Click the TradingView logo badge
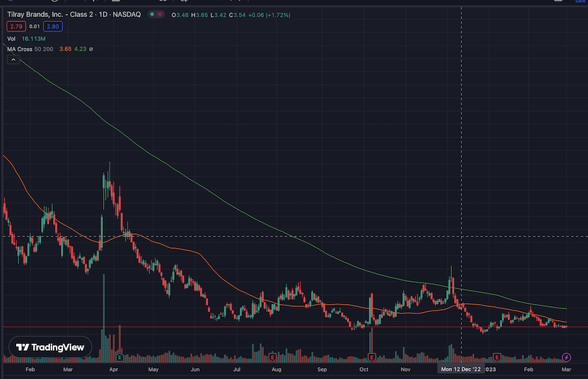 point(50,347)
